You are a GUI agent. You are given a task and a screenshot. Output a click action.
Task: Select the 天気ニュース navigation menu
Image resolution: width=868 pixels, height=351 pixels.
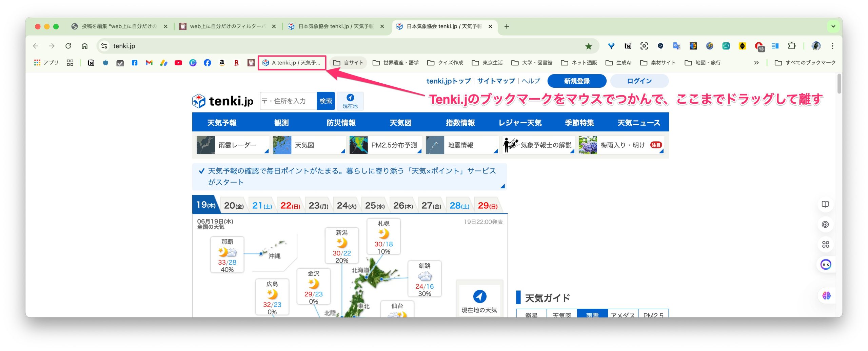pyautogui.click(x=639, y=123)
